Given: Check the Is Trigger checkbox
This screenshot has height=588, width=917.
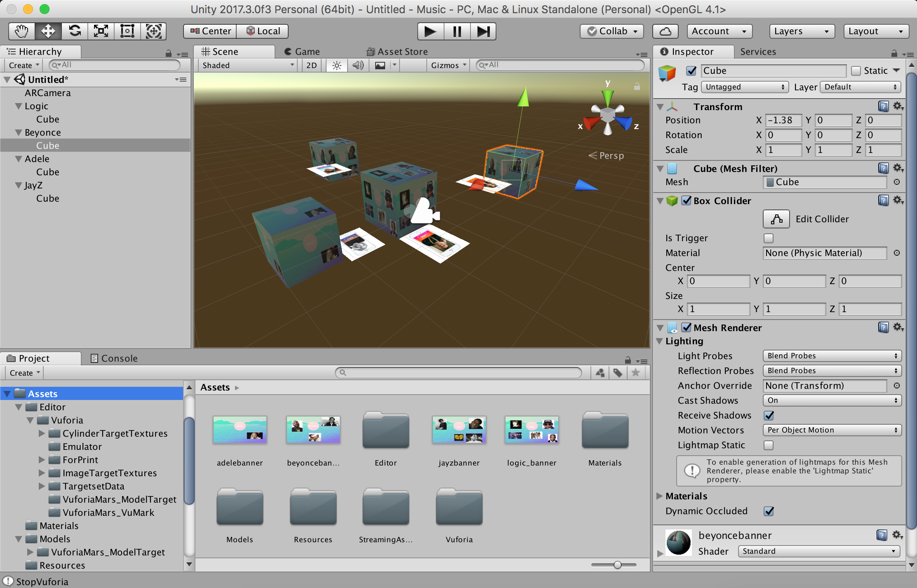Looking at the screenshot, I should (x=768, y=238).
